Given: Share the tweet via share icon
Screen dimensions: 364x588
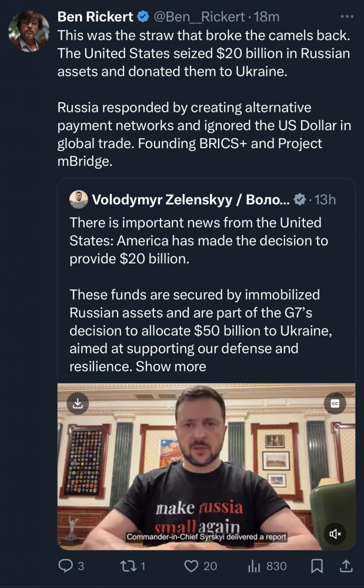Looking at the screenshot, I should 346,566.
